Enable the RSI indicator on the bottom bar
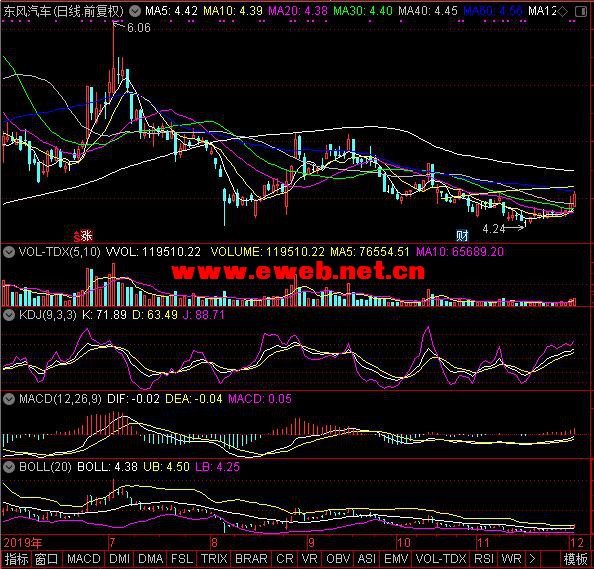 coord(484,559)
